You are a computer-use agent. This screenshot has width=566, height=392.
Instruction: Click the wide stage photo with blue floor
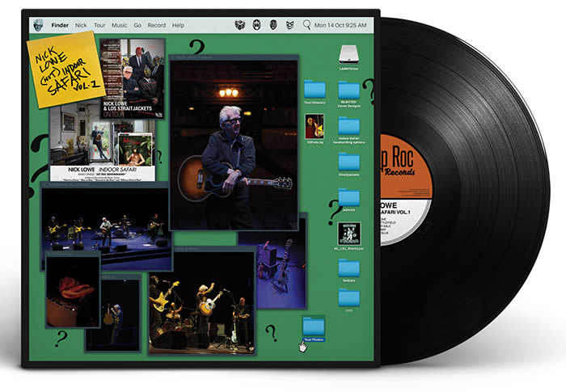[x=107, y=220]
